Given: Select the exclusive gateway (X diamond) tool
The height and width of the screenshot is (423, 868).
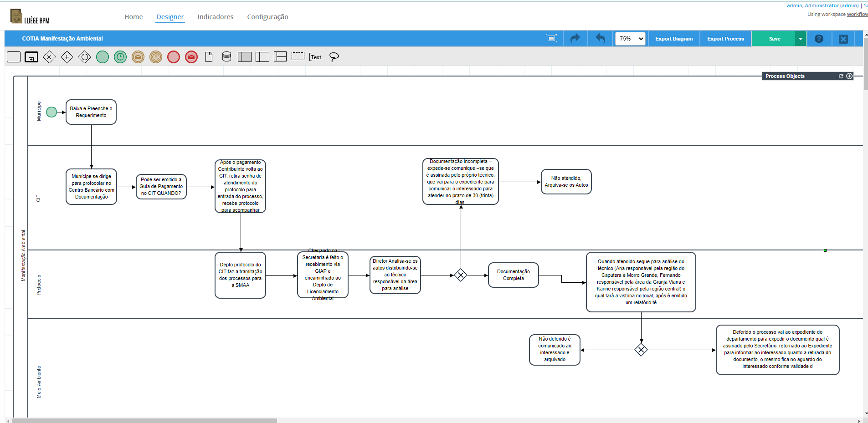Looking at the screenshot, I should pyautogui.click(x=49, y=57).
